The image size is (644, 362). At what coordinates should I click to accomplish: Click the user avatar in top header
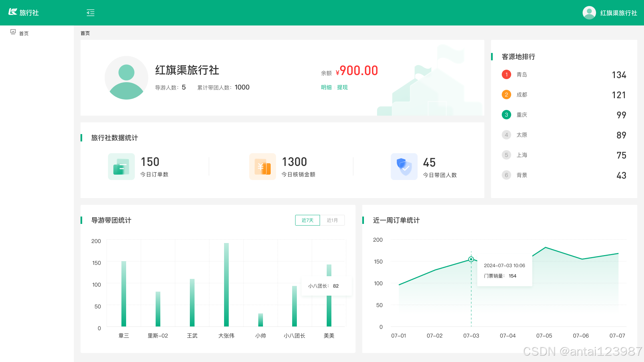(x=589, y=13)
